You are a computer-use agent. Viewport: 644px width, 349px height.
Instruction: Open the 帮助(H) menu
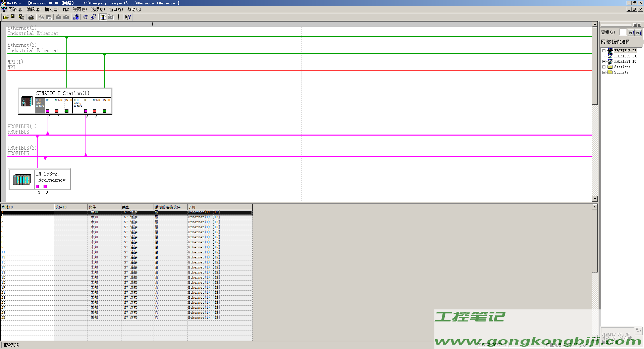pos(134,9)
